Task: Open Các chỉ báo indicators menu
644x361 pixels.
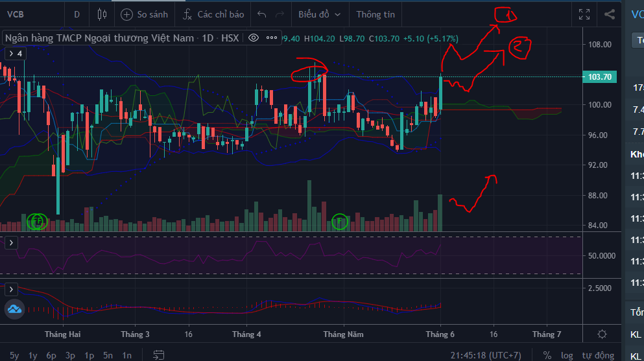Action: click(x=213, y=14)
